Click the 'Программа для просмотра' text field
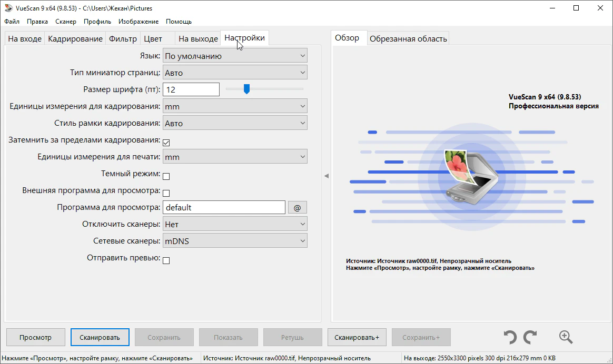 tap(224, 207)
